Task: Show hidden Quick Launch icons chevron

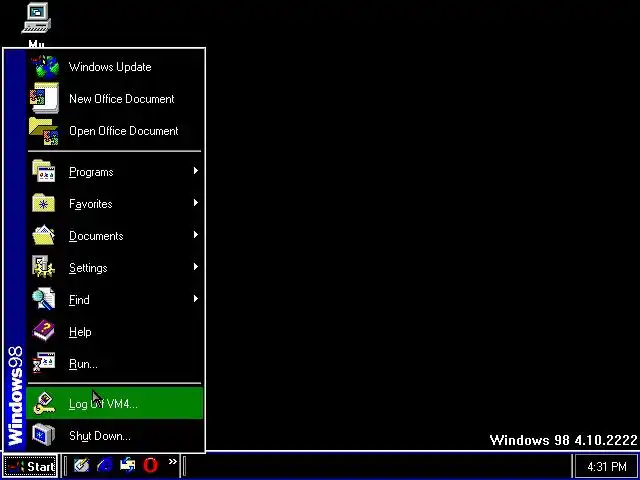Action: [x=173, y=462]
